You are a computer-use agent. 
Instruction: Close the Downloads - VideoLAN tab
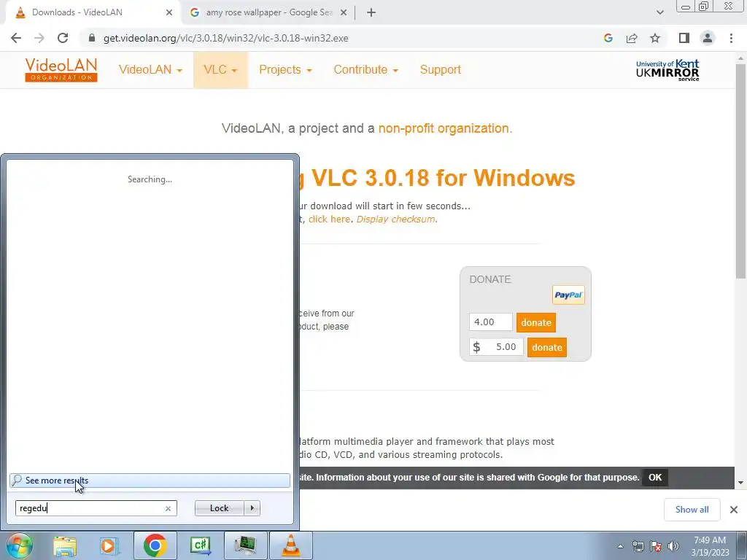(169, 12)
